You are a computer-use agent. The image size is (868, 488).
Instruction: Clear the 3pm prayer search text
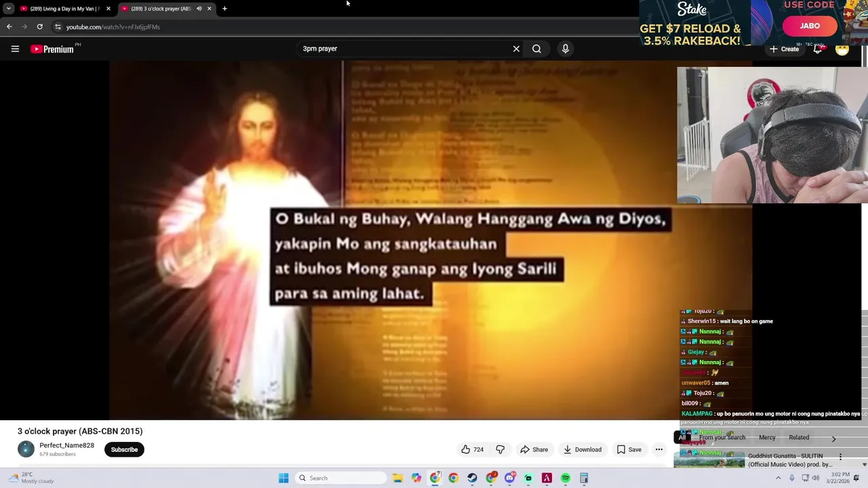(x=516, y=49)
